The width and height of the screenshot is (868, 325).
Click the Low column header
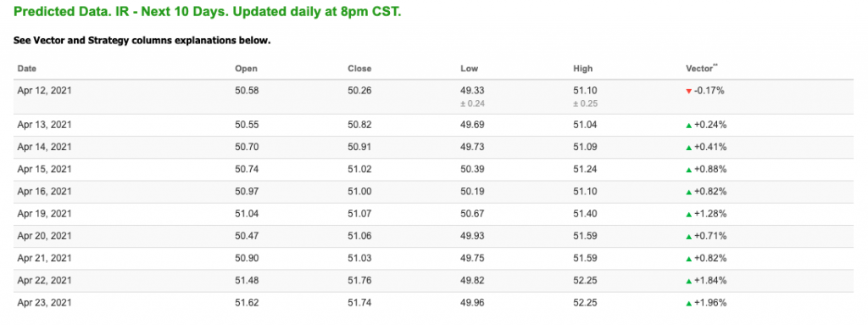tap(469, 69)
